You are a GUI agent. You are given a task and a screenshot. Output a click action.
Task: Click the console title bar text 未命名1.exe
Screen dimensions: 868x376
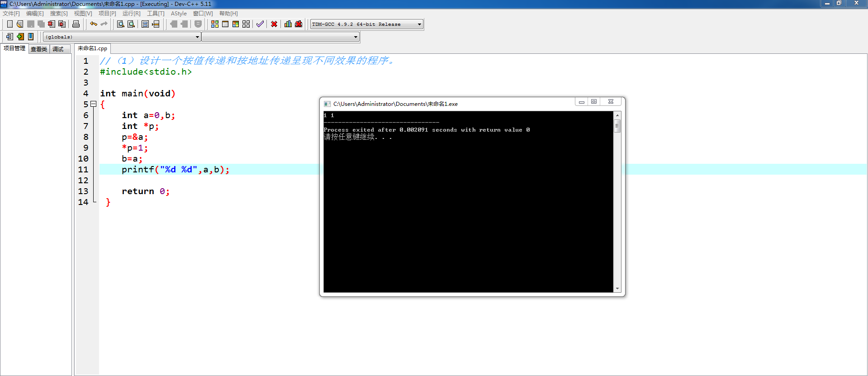pos(442,104)
